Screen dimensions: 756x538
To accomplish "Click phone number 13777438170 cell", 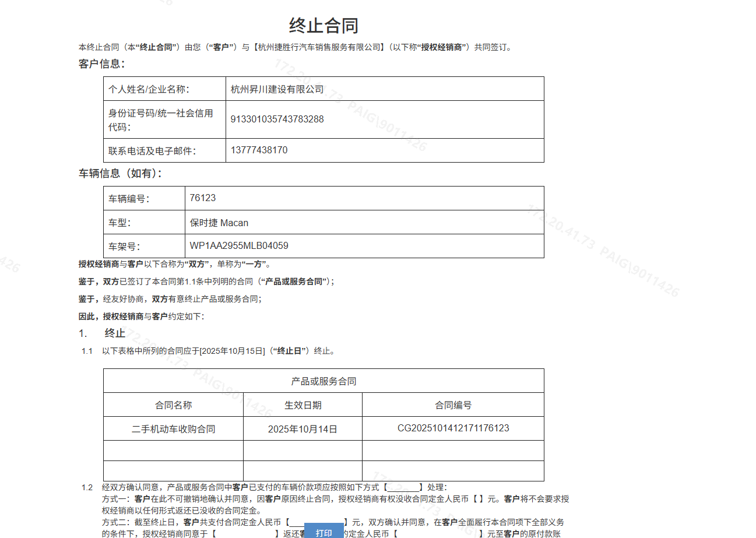I will coord(259,150).
